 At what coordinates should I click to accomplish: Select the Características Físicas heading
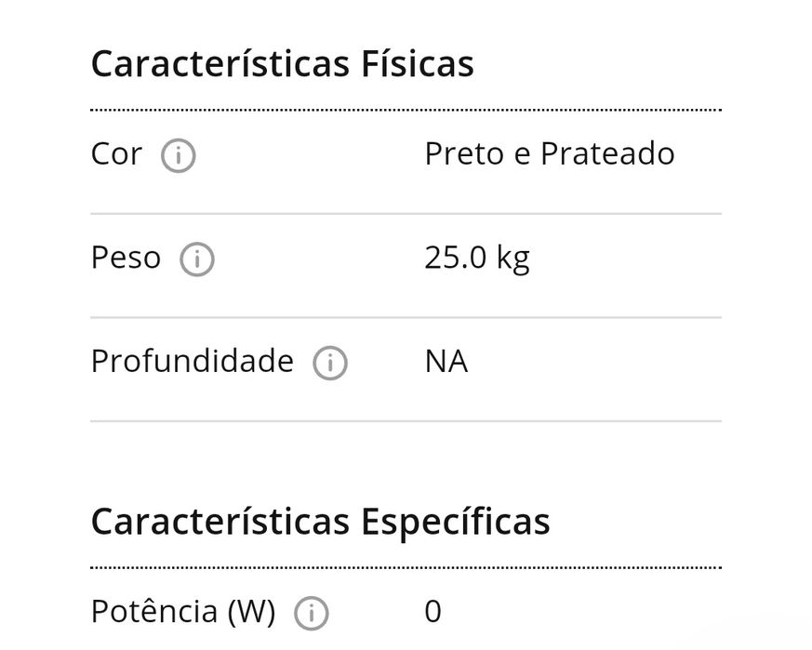click(282, 64)
